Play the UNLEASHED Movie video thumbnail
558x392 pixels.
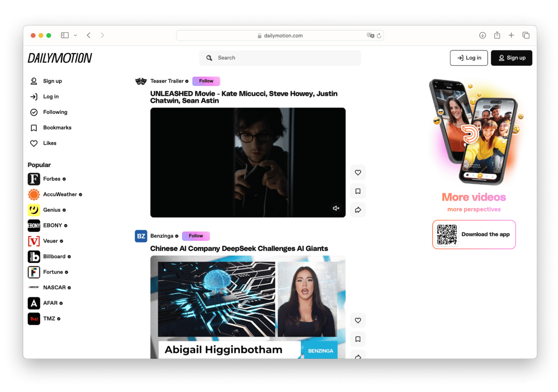248,162
